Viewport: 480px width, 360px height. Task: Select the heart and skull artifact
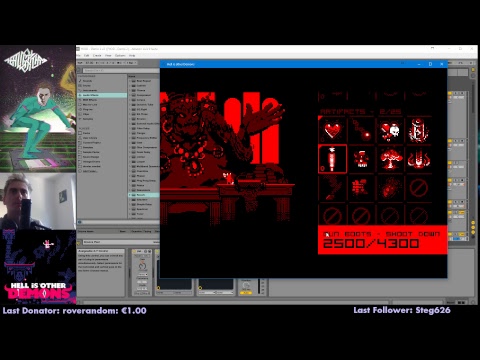click(x=390, y=131)
